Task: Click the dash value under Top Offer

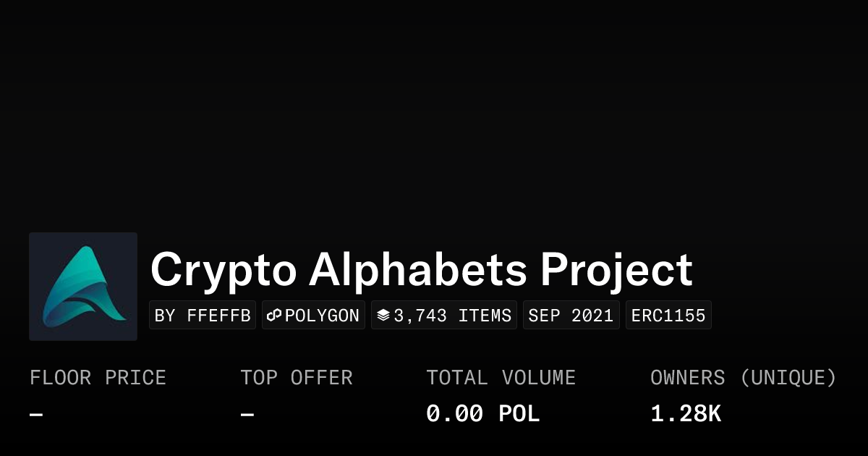Action: pyautogui.click(x=247, y=415)
